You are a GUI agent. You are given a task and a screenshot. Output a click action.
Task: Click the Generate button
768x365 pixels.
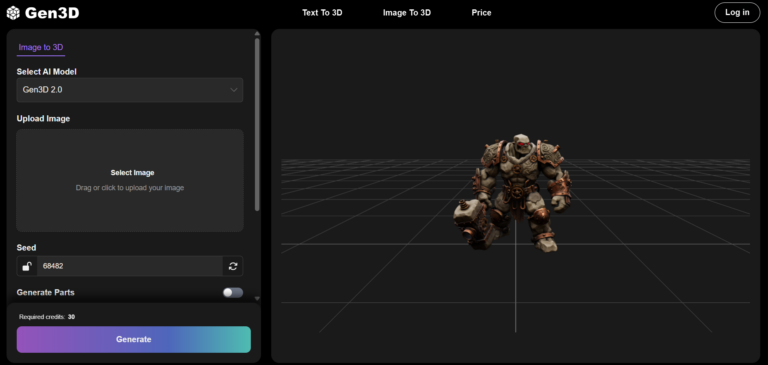tap(134, 340)
